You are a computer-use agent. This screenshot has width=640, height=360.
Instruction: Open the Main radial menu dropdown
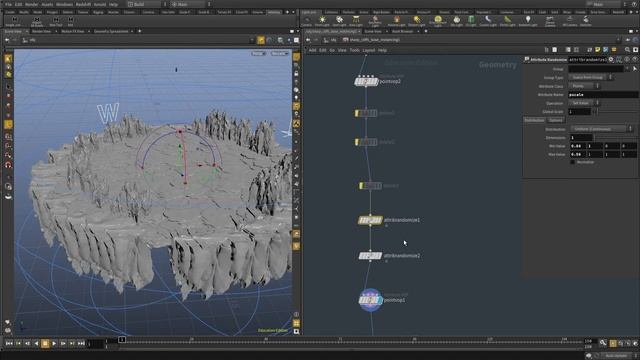(x=191, y=4)
